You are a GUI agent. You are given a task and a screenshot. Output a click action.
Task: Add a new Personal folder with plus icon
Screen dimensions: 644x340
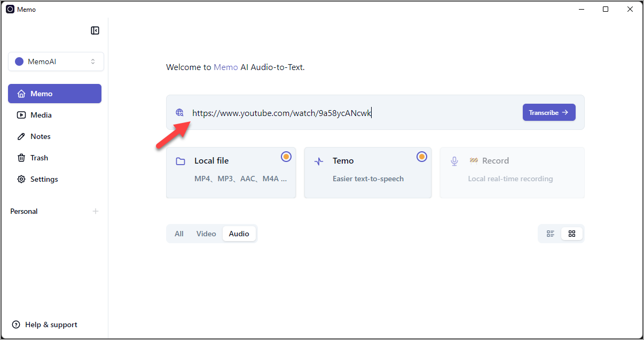96,211
